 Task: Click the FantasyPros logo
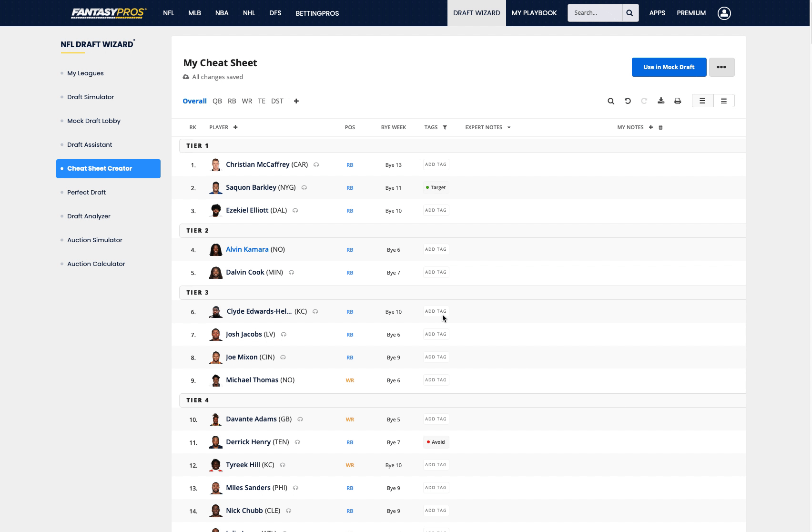point(109,13)
